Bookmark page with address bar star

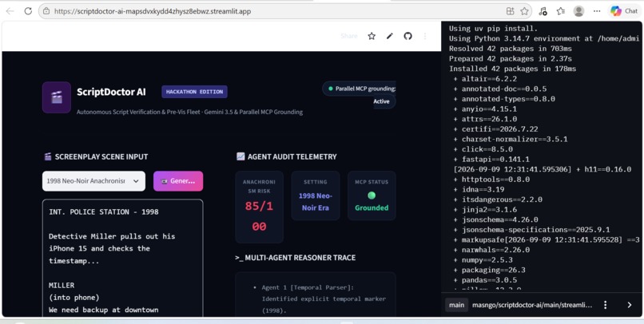[x=524, y=11]
